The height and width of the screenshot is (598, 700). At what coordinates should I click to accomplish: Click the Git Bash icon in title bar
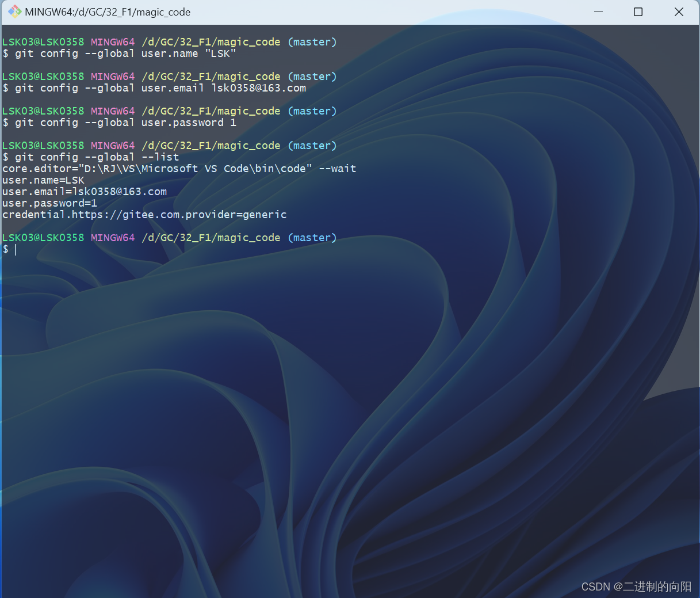point(14,12)
